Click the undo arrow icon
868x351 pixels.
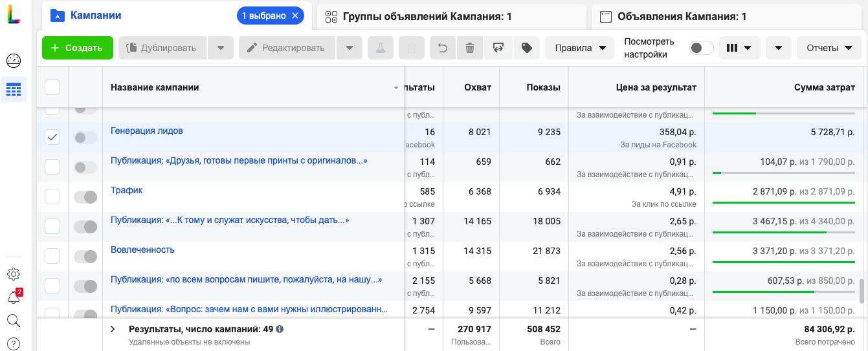pos(443,48)
